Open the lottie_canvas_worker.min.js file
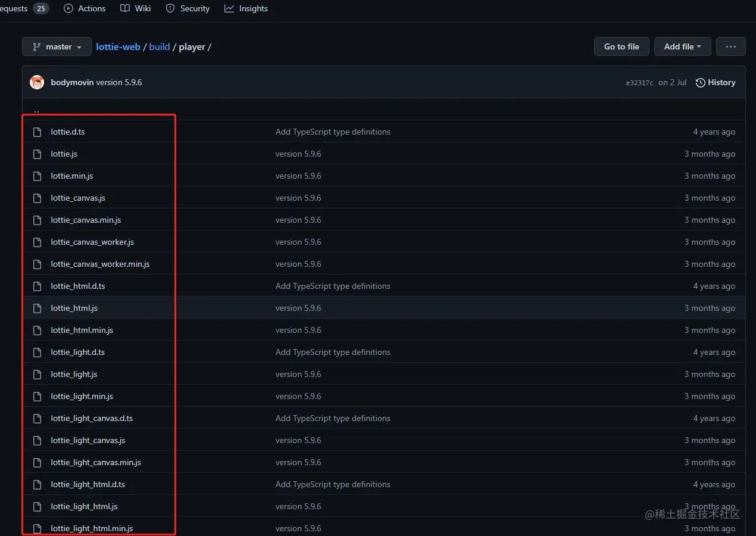 pyautogui.click(x=100, y=264)
